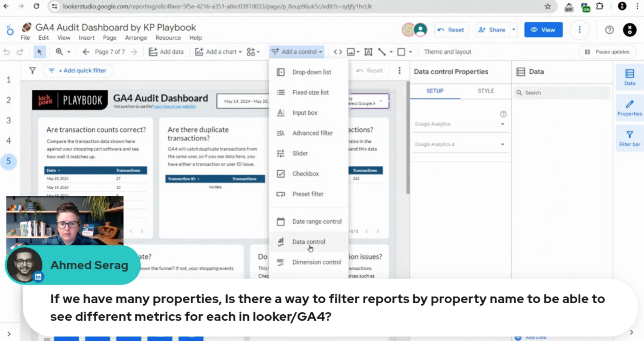The image size is (644, 341).
Task: Open the Properties side panel
Action: (x=630, y=108)
